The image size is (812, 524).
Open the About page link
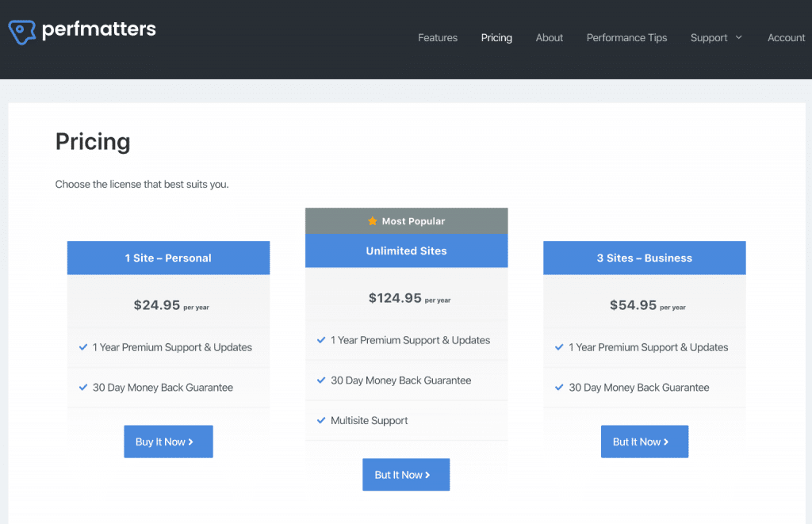[550, 38]
